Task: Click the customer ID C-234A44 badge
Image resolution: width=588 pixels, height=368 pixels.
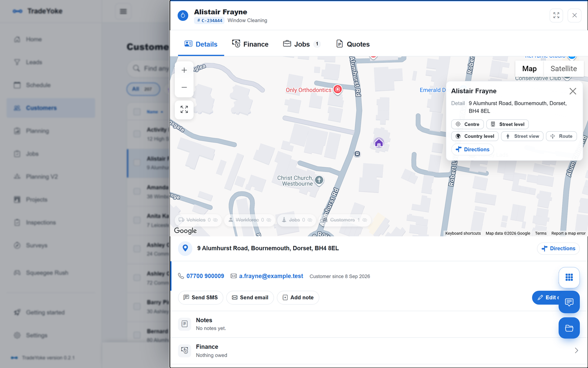Action: (209, 20)
